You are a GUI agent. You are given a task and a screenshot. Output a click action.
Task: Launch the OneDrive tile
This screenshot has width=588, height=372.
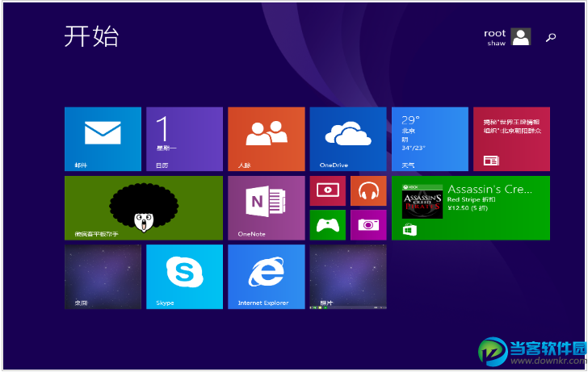[x=348, y=139]
